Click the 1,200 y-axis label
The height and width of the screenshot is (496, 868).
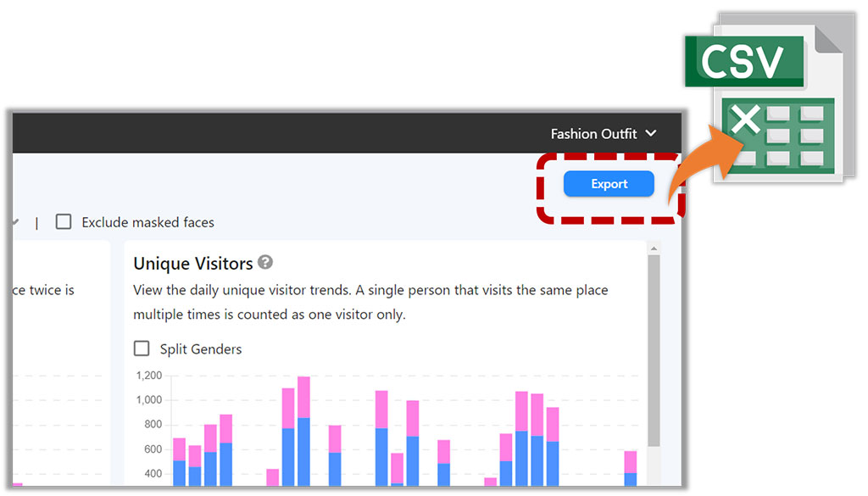pos(148,375)
